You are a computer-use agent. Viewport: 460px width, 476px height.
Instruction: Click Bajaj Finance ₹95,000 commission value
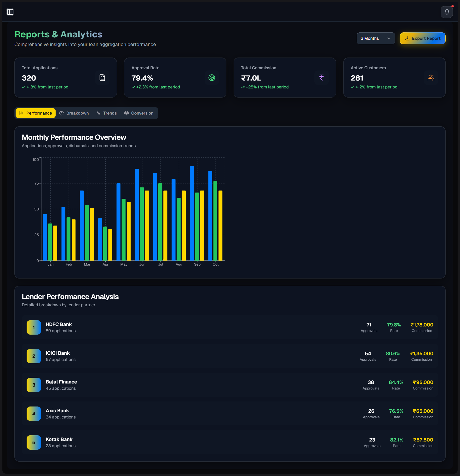coord(423,382)
